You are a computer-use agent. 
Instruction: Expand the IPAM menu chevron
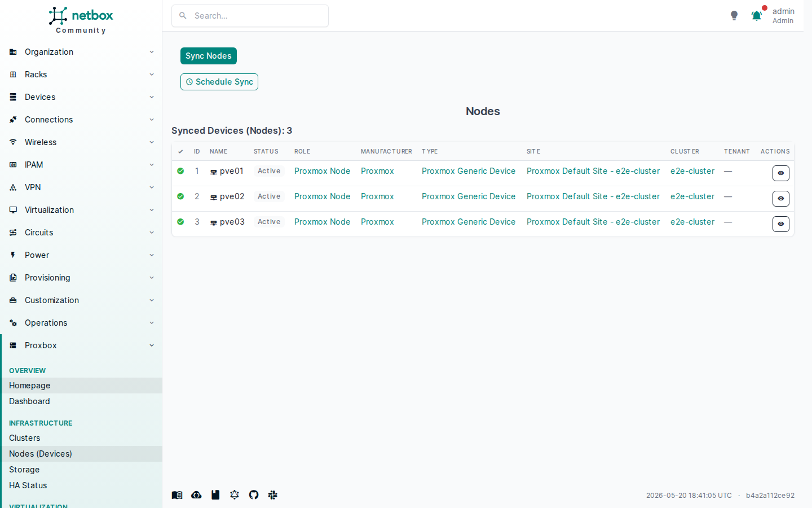coord(152,165)
